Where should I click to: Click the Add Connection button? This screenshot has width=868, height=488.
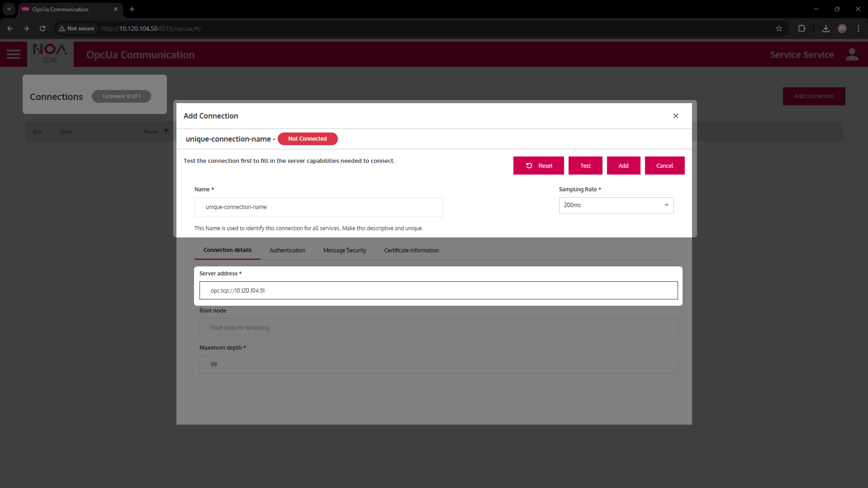[814, 96]
